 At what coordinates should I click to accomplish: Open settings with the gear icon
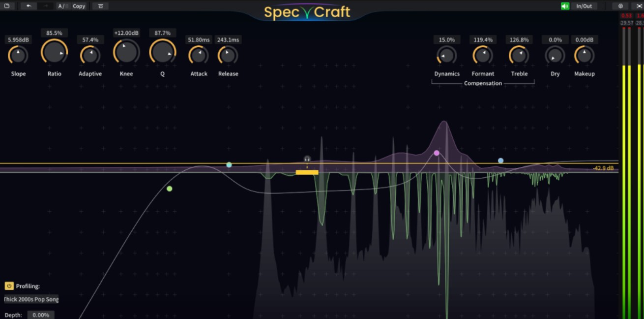[620, 6]
